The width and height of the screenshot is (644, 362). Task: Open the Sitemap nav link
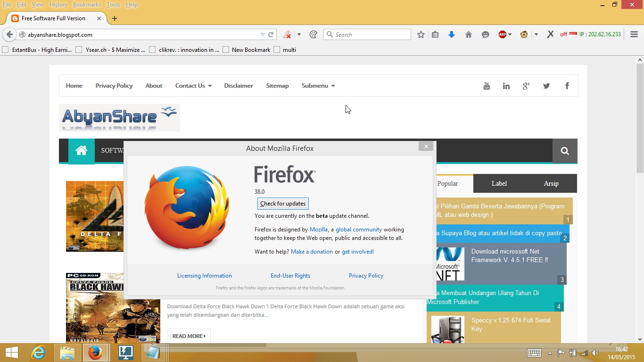pyautogui.click(x=277, y=86)
